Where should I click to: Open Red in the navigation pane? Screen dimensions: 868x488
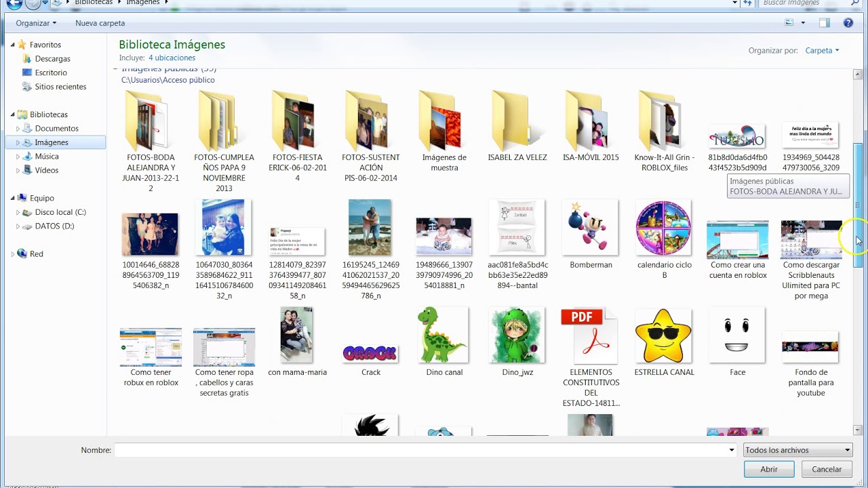click(x=37, y=254)
